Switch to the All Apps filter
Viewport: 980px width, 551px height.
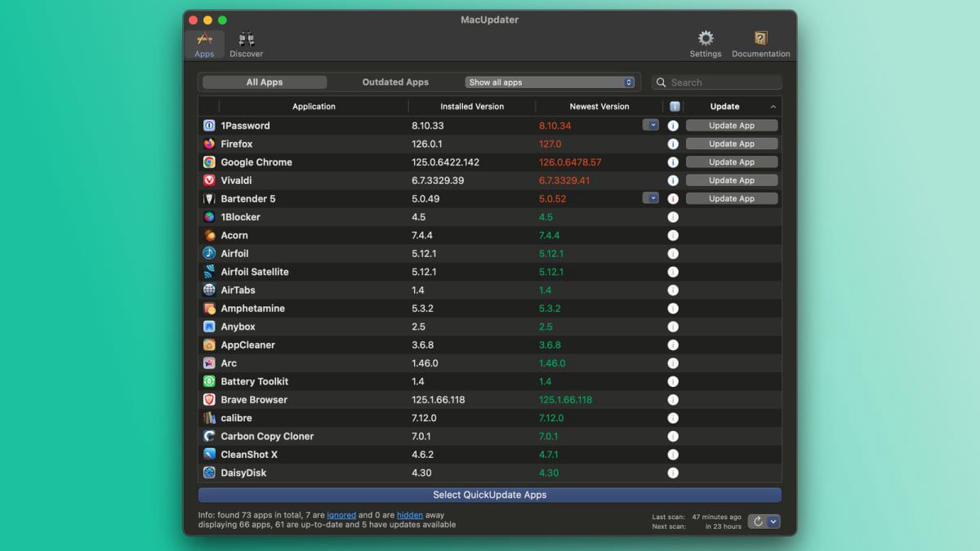point(265,82)
